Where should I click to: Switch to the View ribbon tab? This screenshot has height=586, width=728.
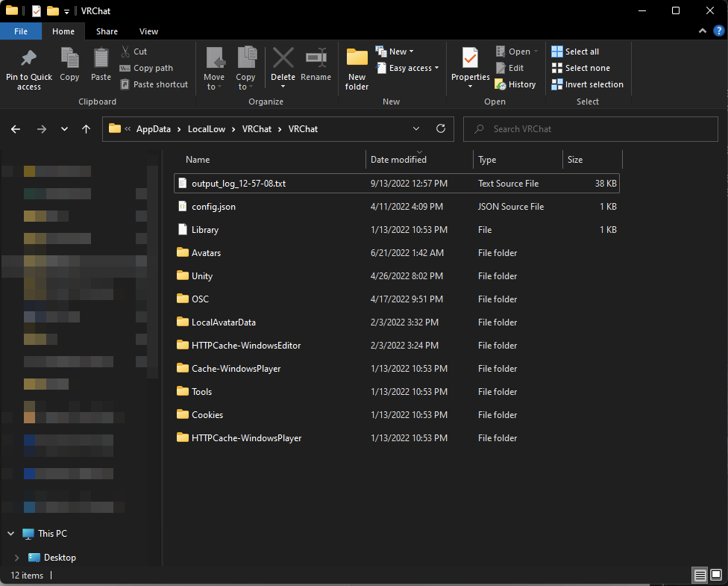(x=148, y=31)
